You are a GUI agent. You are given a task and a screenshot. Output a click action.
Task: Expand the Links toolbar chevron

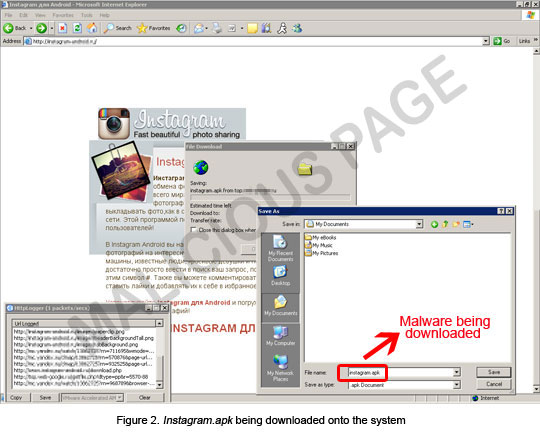(x=536, y=40)
